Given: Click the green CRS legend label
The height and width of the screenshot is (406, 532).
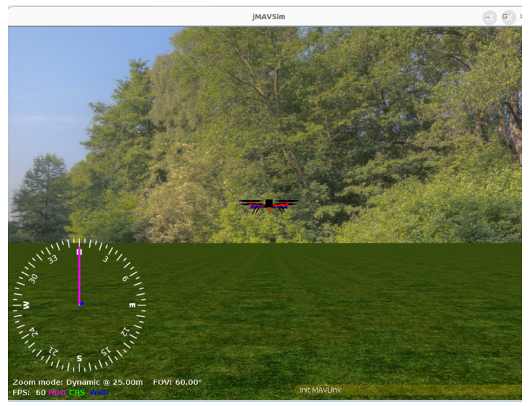Looking at the screenshot, I should pos(77,393).
